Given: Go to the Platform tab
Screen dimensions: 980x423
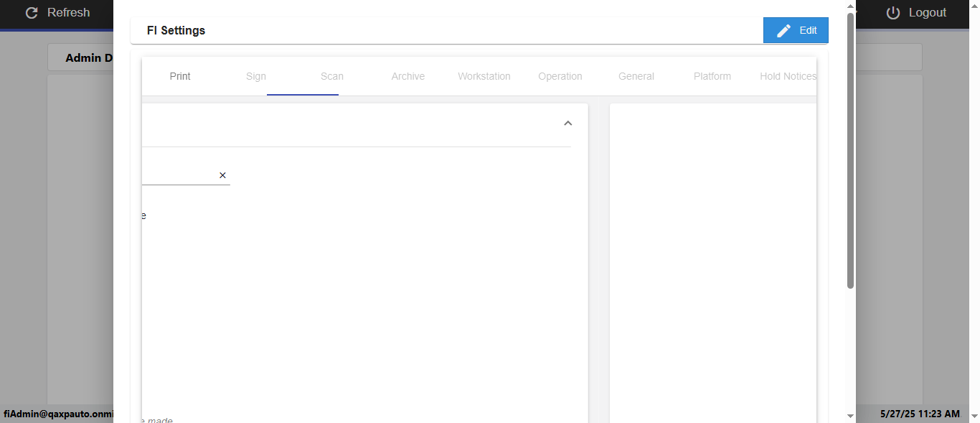Looking at the screenshot, I should (712, 76).
